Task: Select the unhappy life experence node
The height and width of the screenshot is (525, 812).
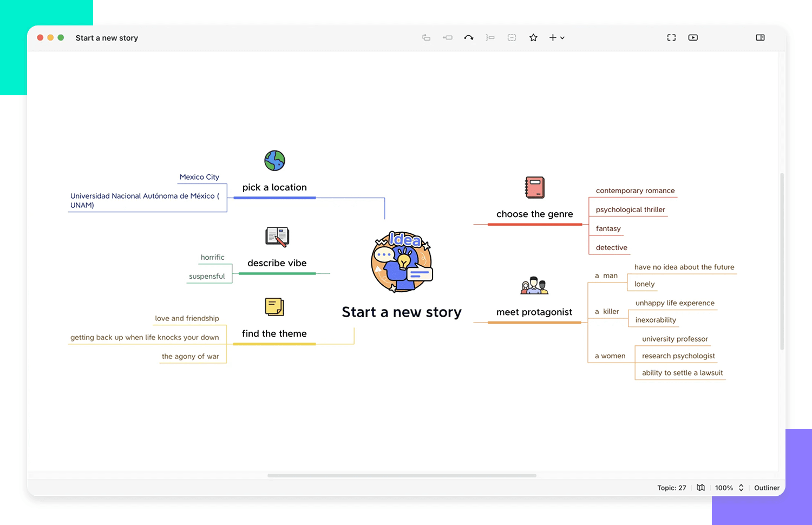Action: [x=675, y=303]
